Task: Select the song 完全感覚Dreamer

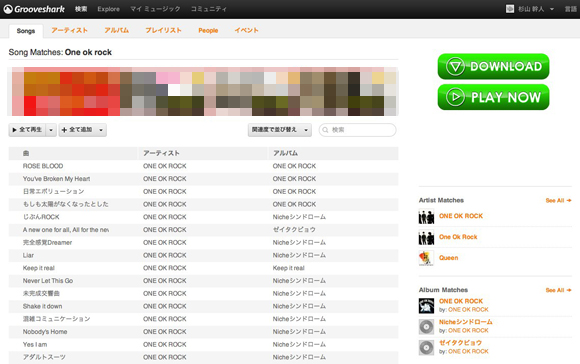Action: 47,242
